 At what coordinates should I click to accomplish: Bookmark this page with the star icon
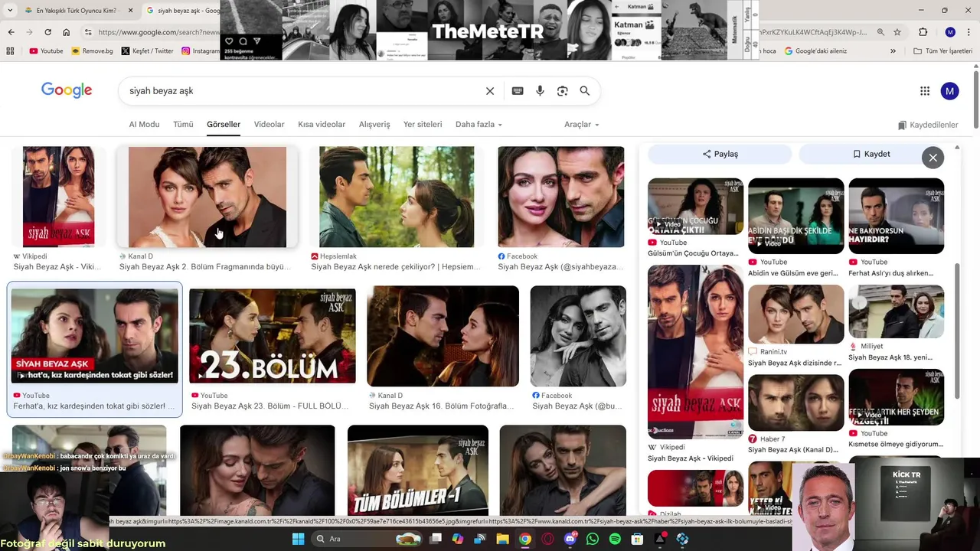[897, 32]
